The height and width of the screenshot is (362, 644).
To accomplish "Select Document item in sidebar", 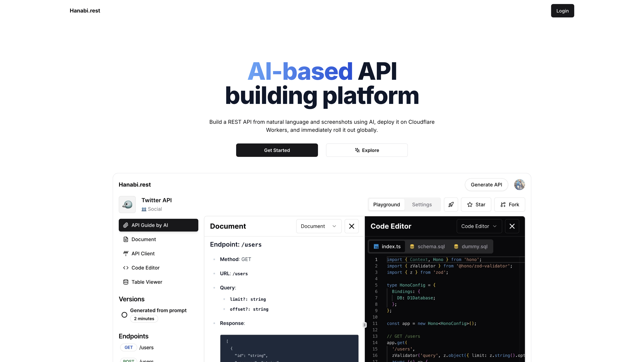I will [x=144, y=239].
